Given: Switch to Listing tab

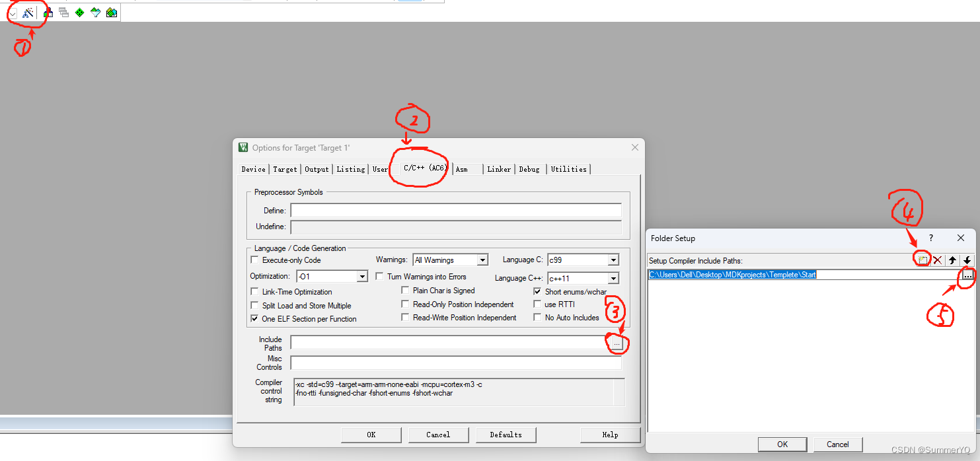Looking at the screenshot, I should coord(350,170).
